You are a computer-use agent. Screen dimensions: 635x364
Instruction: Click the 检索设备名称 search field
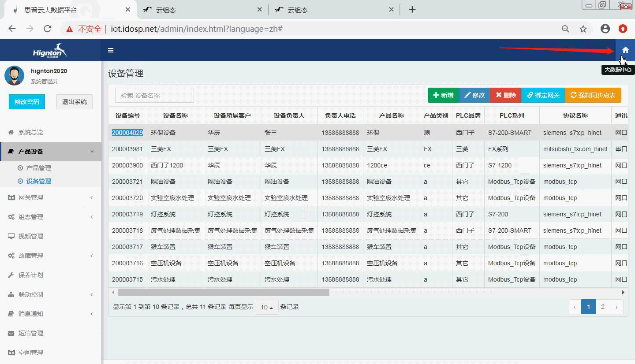154,95
